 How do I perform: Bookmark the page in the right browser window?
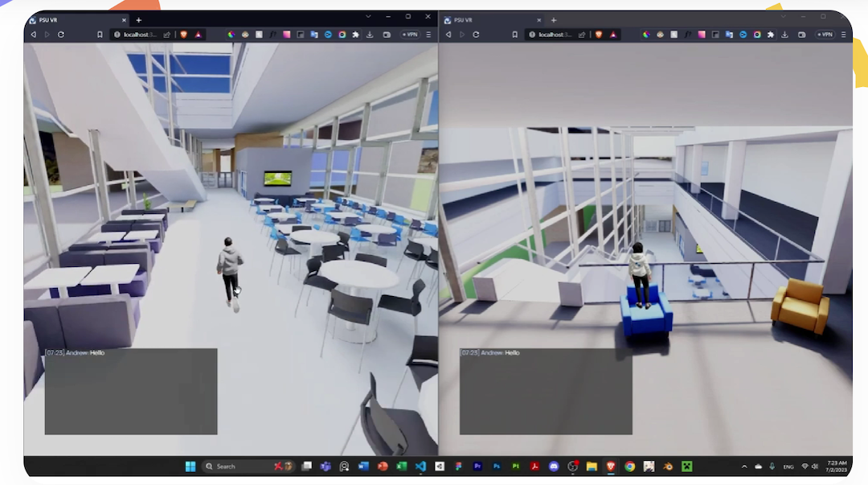pos(515,35)
